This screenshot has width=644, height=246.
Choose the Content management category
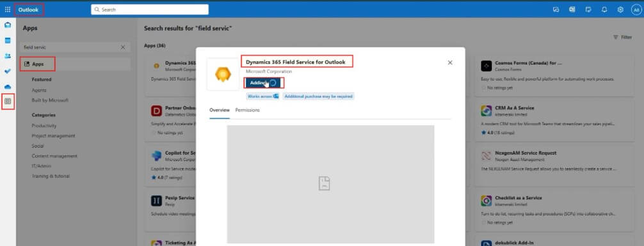[x=54, y=156]
